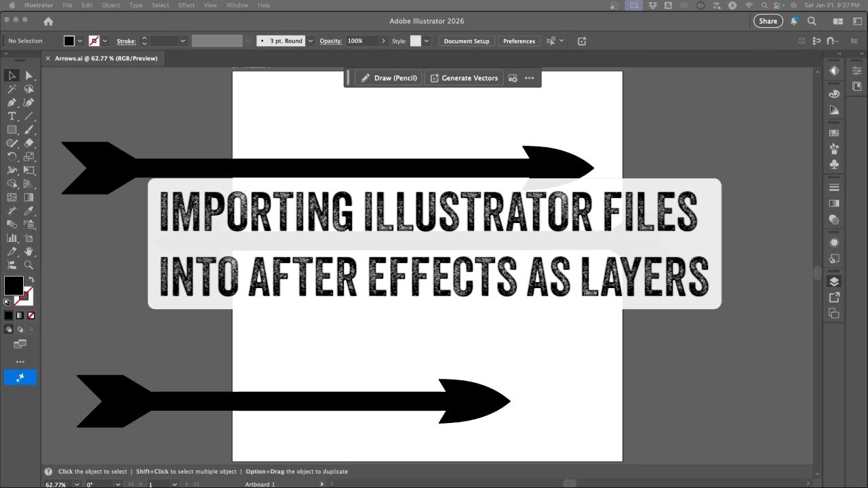Open the stroke color dropdown arrow

pyautogui.click(x=105, y=41)
